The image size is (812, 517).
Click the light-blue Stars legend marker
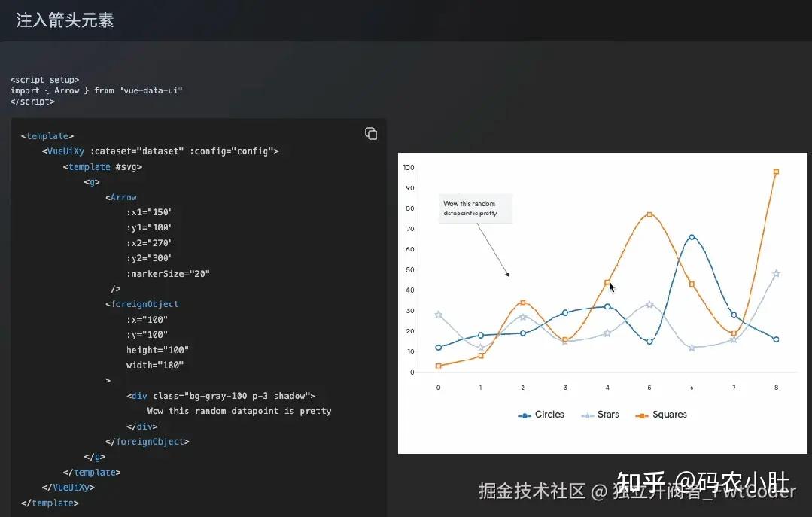[587, 415]
